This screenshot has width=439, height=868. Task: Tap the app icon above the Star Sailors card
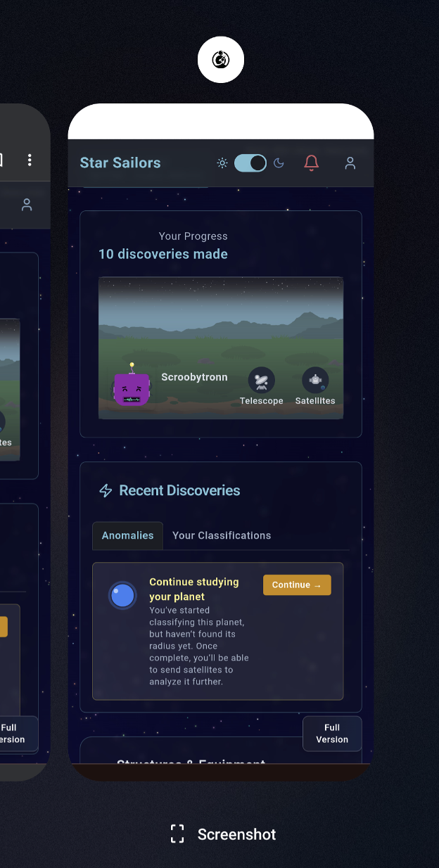point(220,60)
